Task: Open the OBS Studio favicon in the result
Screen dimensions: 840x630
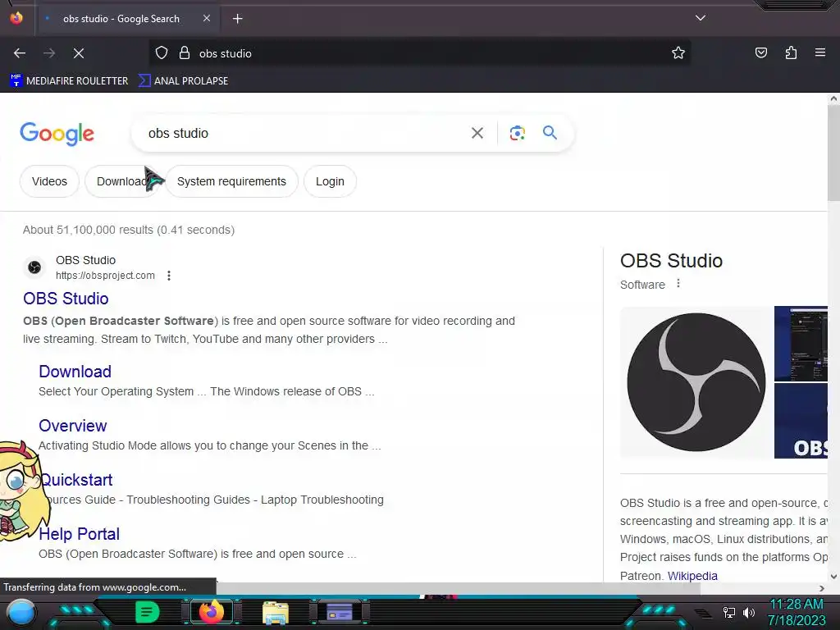Action: point(34,267)
